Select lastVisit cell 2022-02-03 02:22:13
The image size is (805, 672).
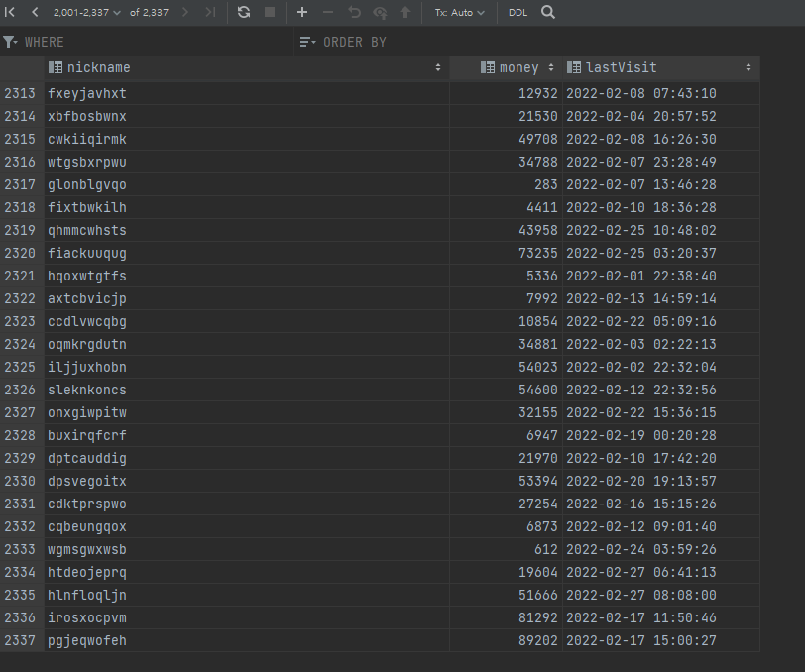click(x=661, y=345)
